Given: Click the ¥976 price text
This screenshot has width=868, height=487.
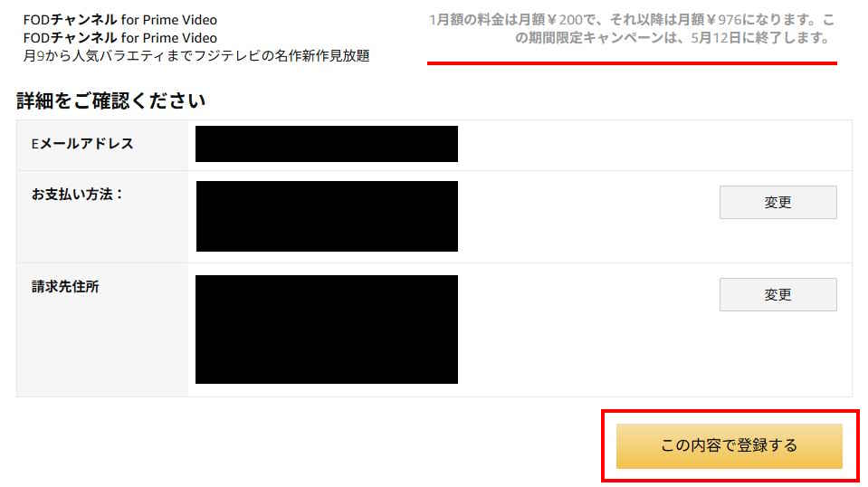Looking at the screenshot, I should [723, 20].
